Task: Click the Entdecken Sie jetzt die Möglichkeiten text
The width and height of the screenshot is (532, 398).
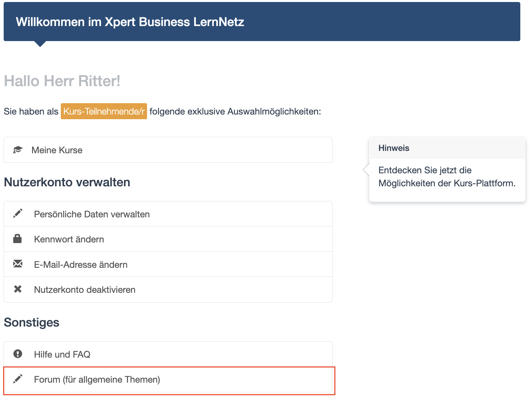Action: [447, 177]
